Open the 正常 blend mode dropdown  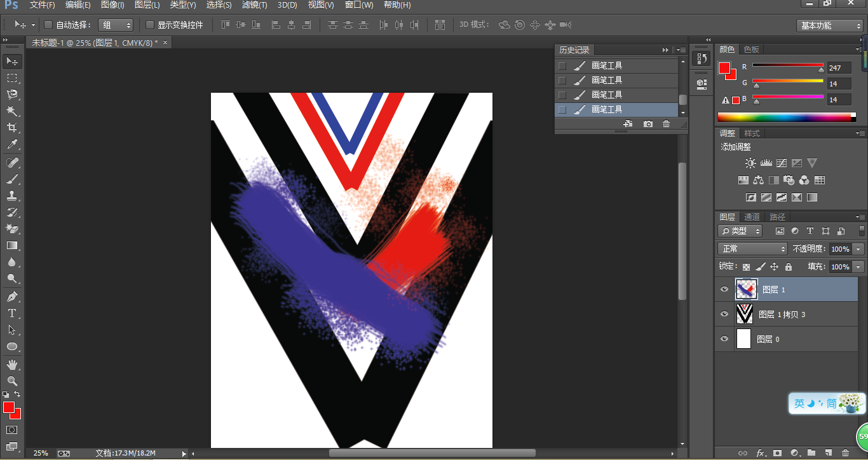[x=752, y=249]
